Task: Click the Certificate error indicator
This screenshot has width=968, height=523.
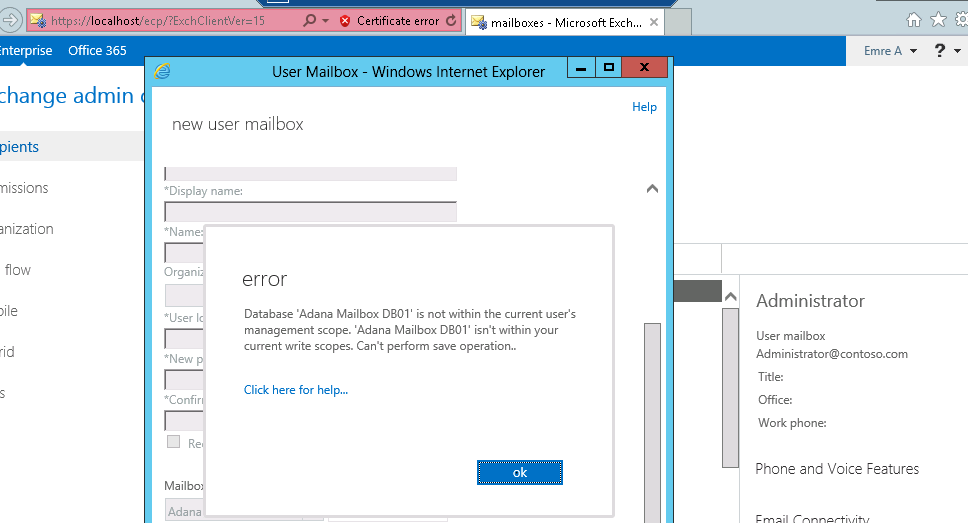Action: [390, 20]
